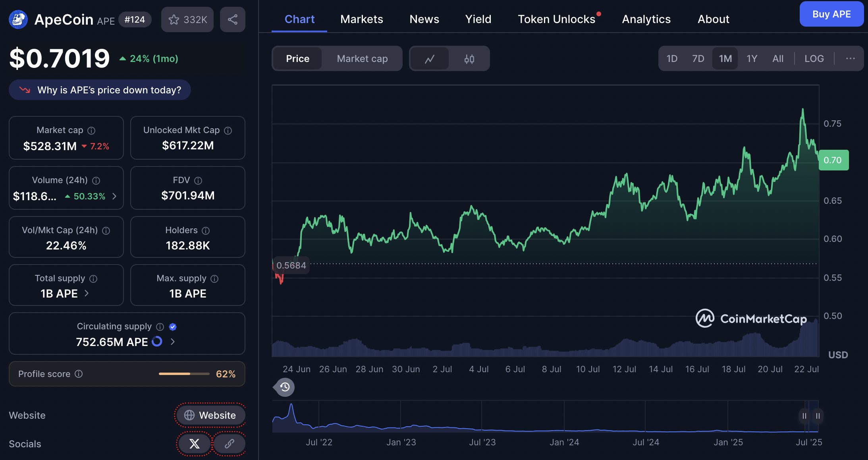Set chart range to 1Y
Image resolution: width=868 pixels, height=460 pixels.
click(752, 59)
